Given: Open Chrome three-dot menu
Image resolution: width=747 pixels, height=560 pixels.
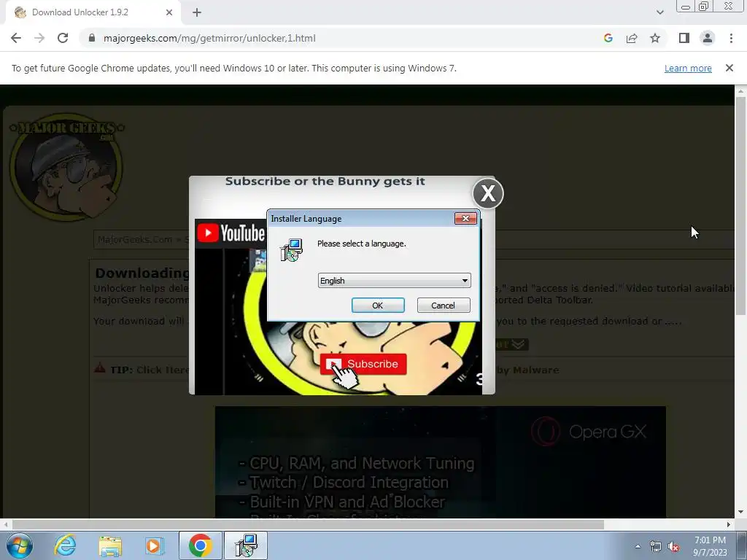Looking at the screenshot, I should 731,38.
